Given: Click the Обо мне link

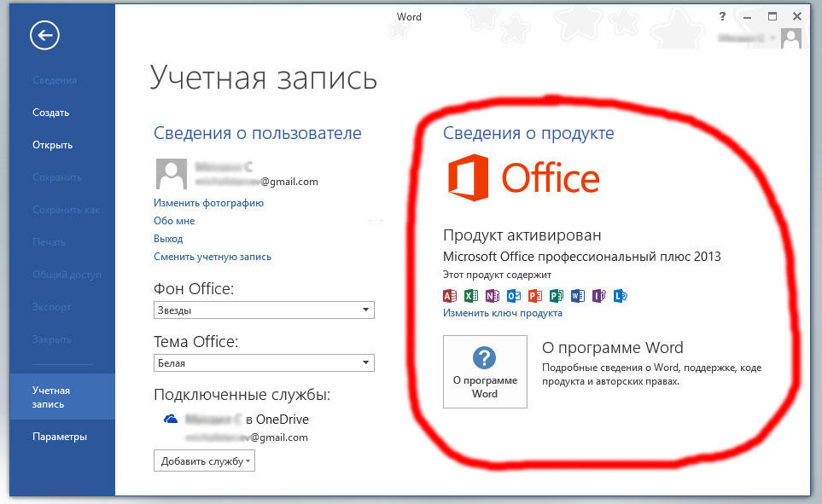Looking at the screenshot, I should [x=174, y=221].
